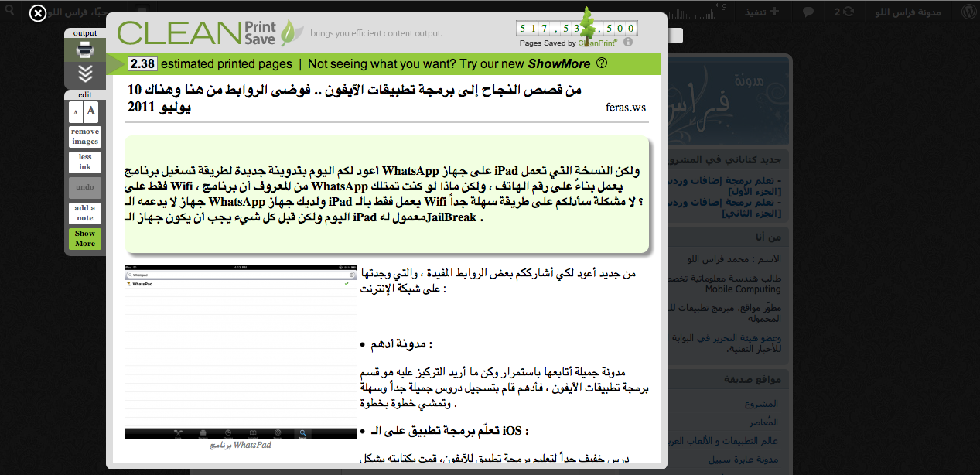The width and height of the screenshot is (980, 475).
Task: Click the green Show More button
Action: point(85,238)
